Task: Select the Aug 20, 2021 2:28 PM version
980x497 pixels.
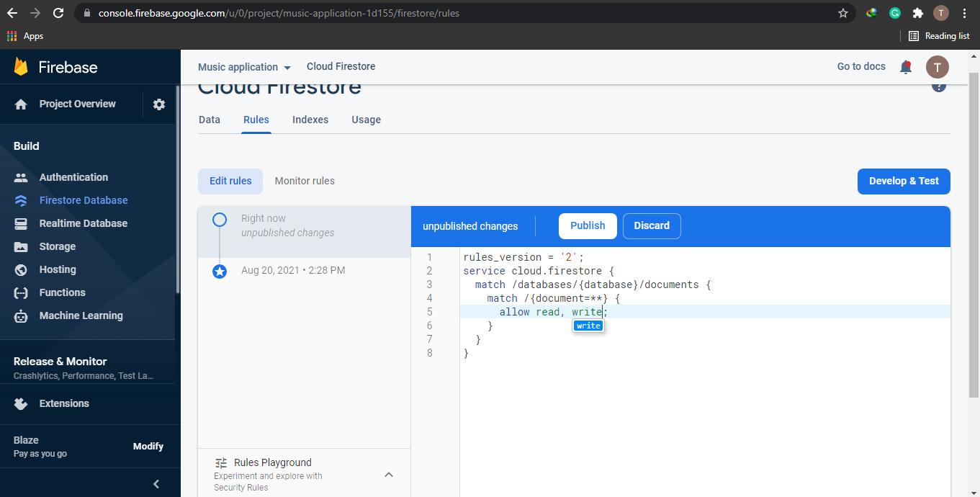Action: [x=304, y=271]
